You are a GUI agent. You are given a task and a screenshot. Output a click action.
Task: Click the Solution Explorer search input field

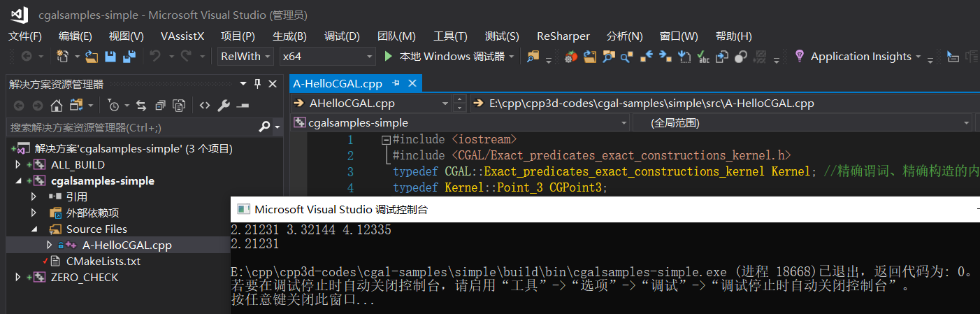(x=132, y=127)
